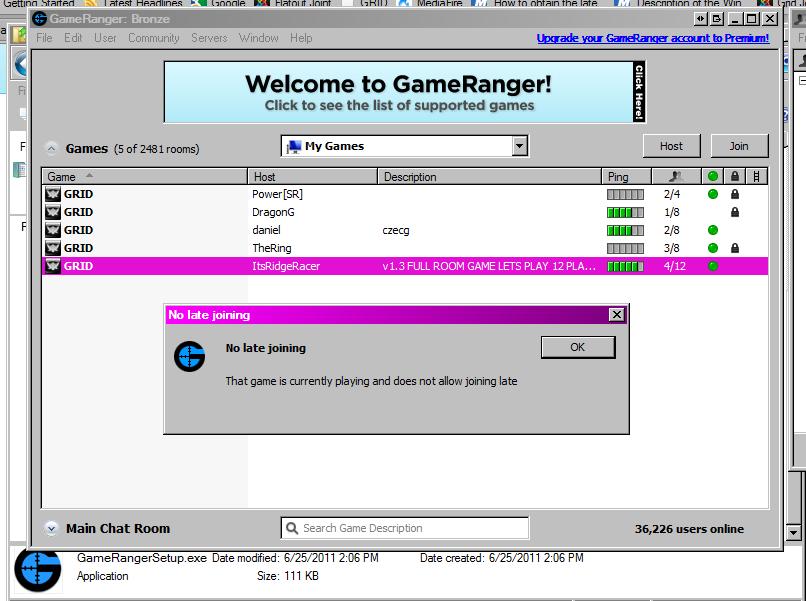Sort by the players icon column header

click(x=676, y=177)
